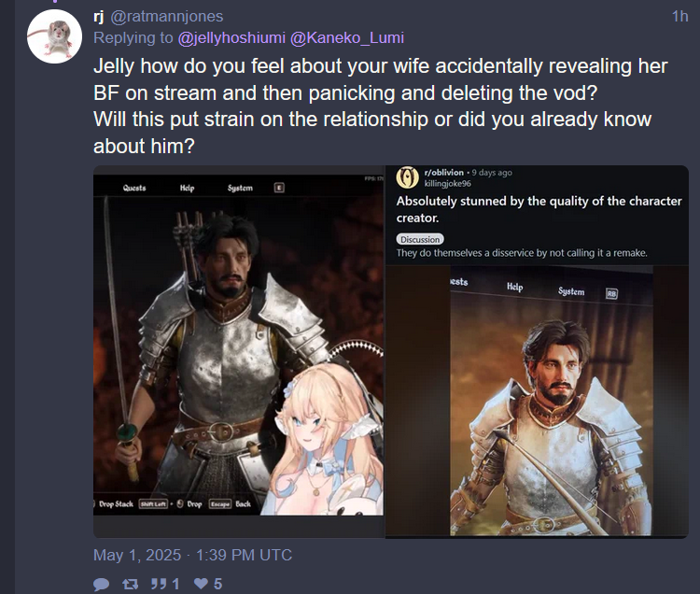Click the E key icon in game menu
The width and height of the screenshot is (700, 594).
pos(279,188)
